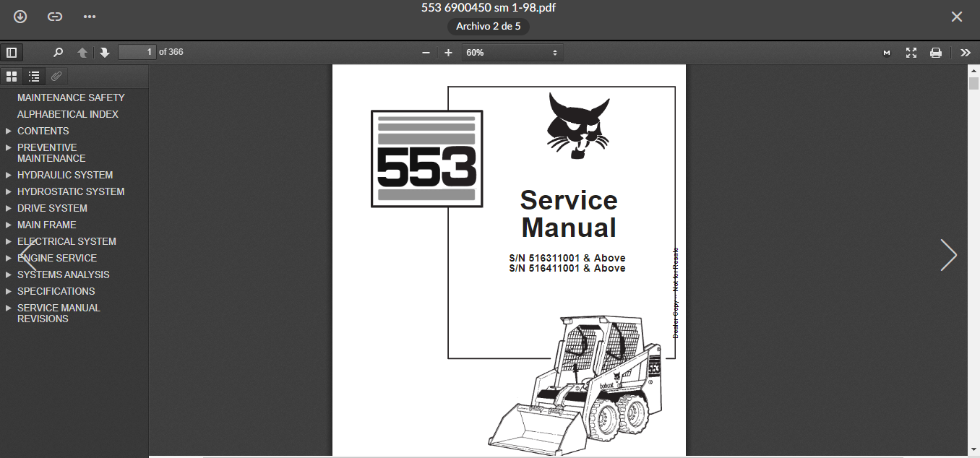Click the scrollbar up arrow
The width and height of the screenshot is (980, 458).
tap(973, 70)
